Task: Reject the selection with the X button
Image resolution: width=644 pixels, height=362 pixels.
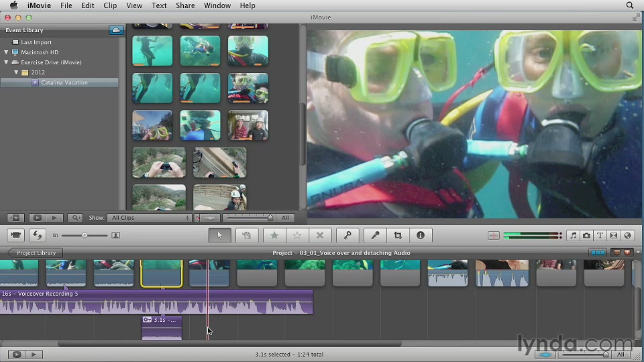Action: pos(319,235)
